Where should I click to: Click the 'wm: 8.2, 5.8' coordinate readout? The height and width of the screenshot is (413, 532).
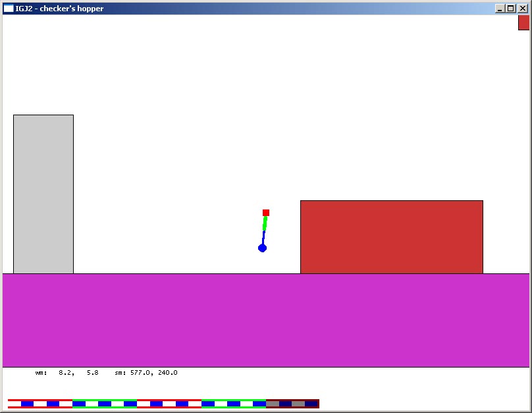point(67,373)
